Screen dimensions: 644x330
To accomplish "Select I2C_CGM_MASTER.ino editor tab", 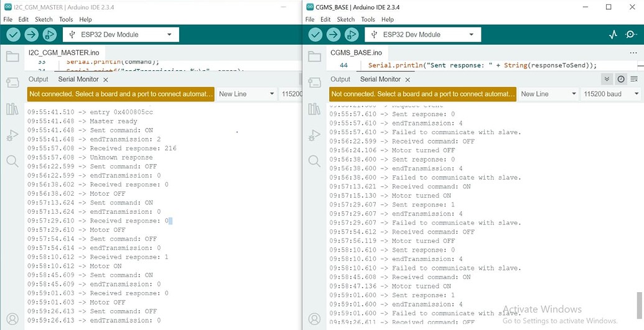I will coord(64,53).
